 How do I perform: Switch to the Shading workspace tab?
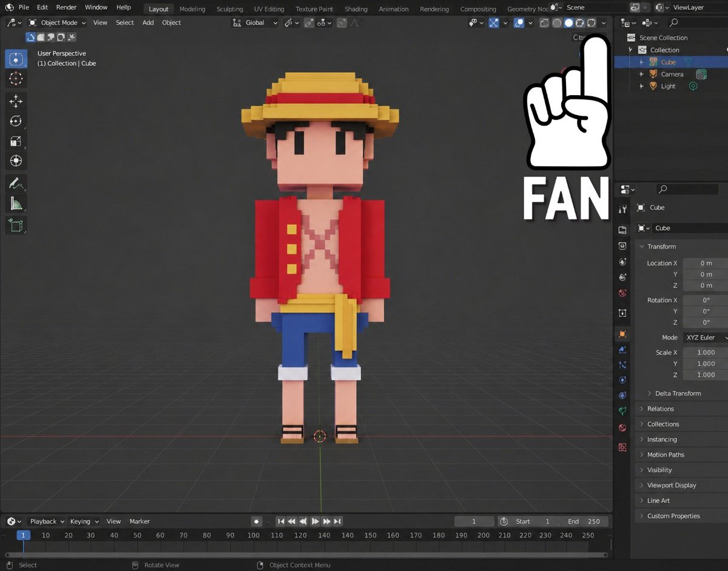click(356, 9)
